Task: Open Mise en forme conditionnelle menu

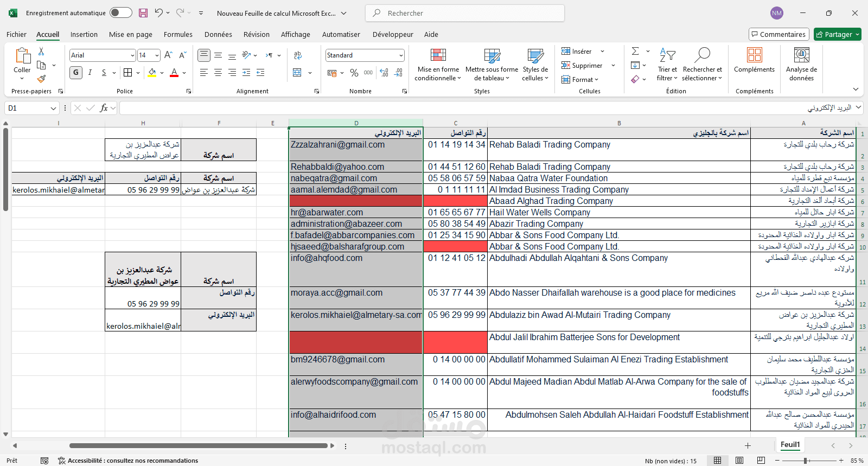Action: [x=438, y=65]
